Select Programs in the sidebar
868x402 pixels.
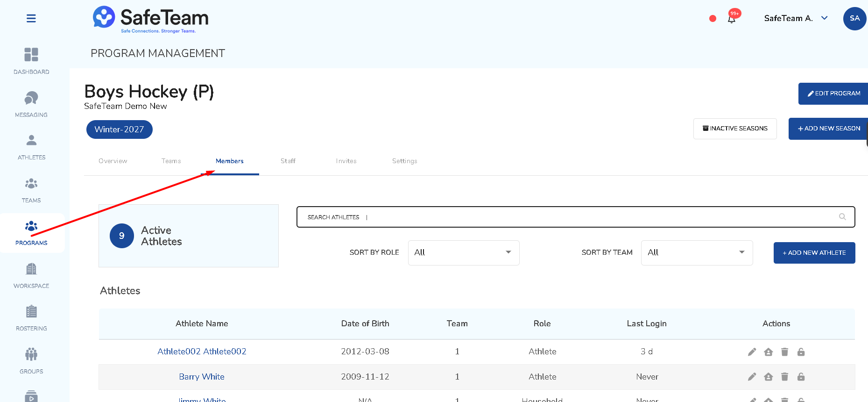pos(31,233)
